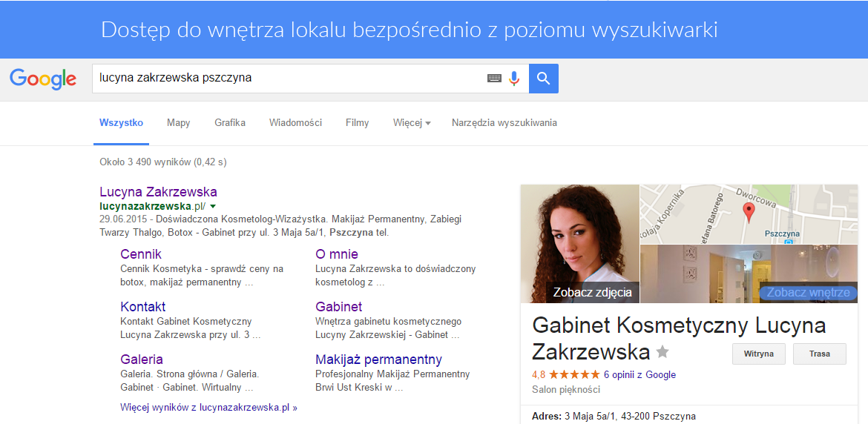This screenshot has height=424, width=868.
Task: Star the Gabinet Kosmetyczny listing
Action: pos(662,352)
